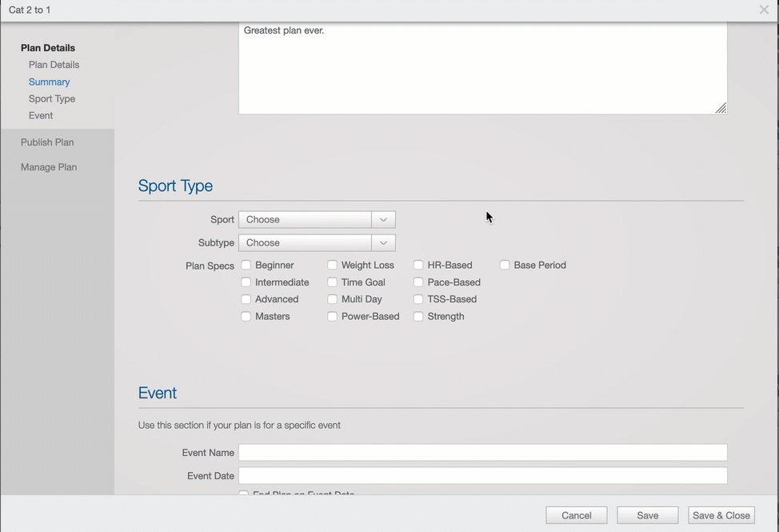This screenshot has width=779, height=532.
Task: Enable Weight Loss plan spec
Action: point(332,266)
